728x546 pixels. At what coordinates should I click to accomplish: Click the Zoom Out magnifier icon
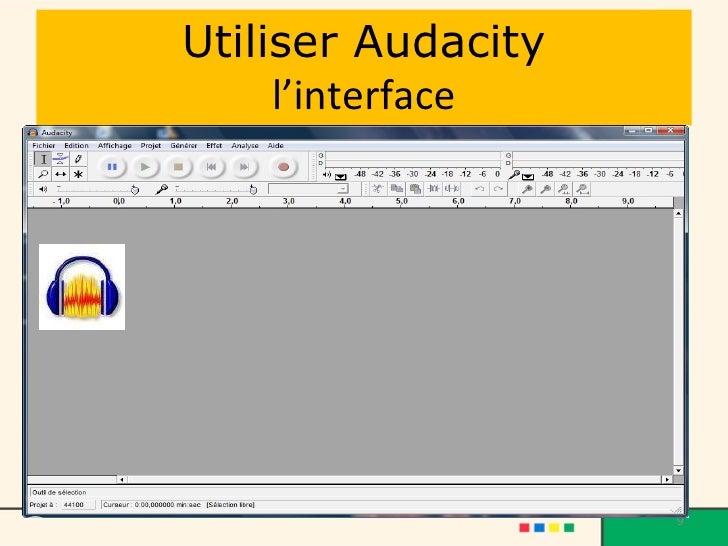point(546,189)
